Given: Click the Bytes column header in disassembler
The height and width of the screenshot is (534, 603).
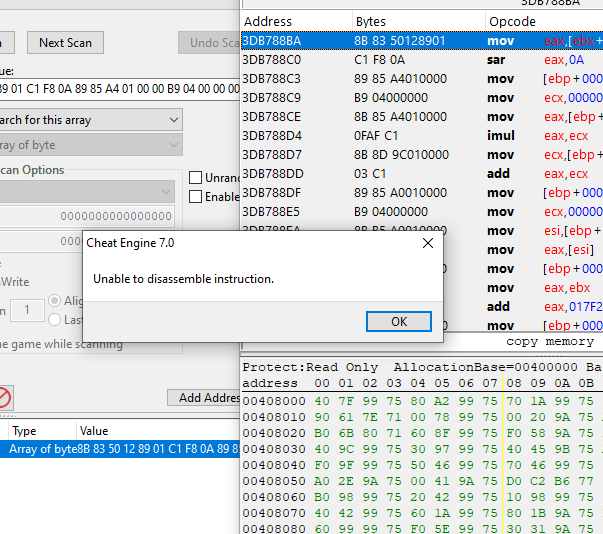Looking at the screenshot, I should coord(419,22).
